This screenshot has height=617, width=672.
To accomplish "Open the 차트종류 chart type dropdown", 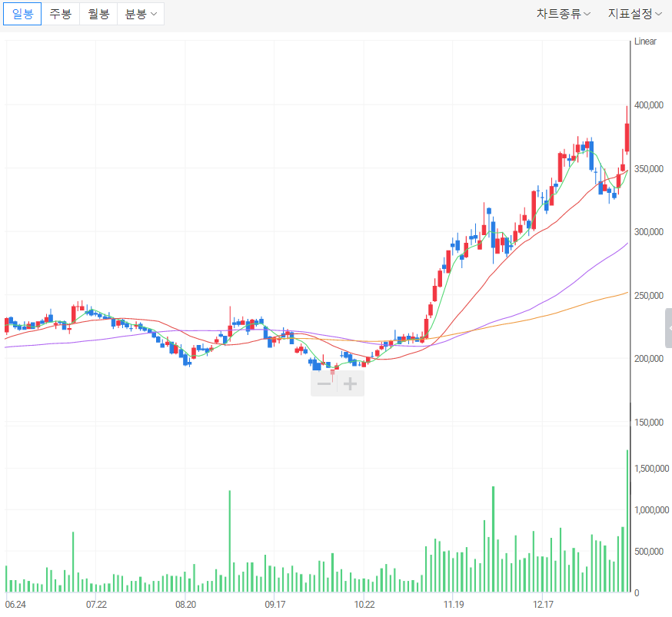I will pos(564,14).
